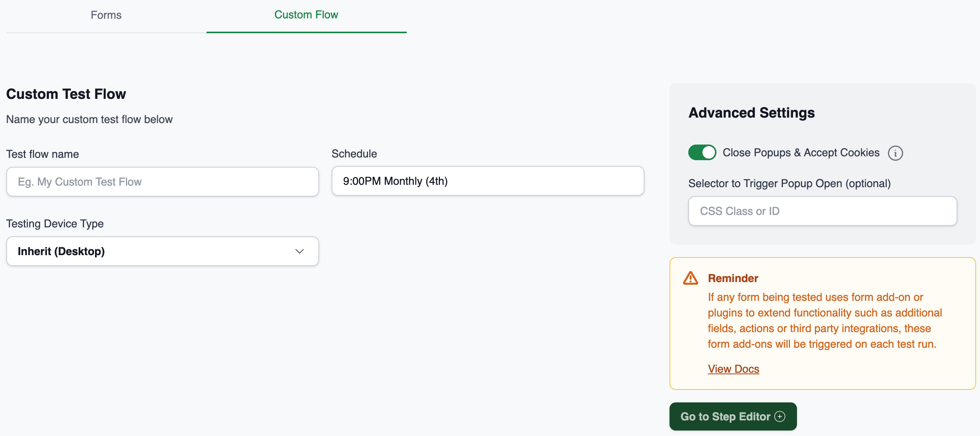Click the CSS Class or ID field
The height and width of the screenshot is (436, 980).
coord(822,211)
